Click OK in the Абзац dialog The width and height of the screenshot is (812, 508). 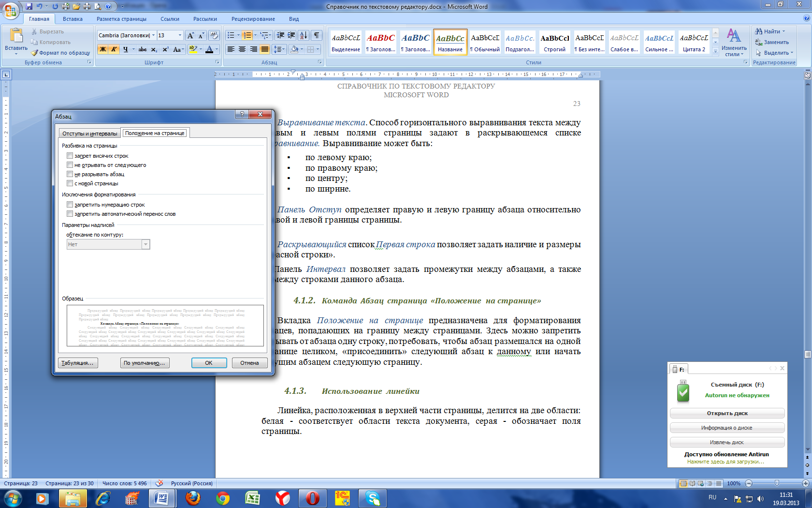[x=209, y=363]
